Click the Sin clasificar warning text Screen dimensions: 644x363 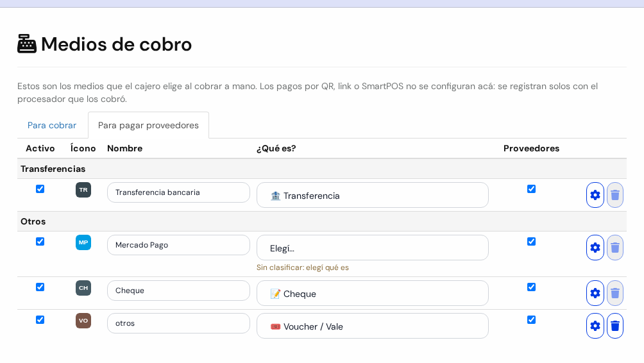pos(303,267)
